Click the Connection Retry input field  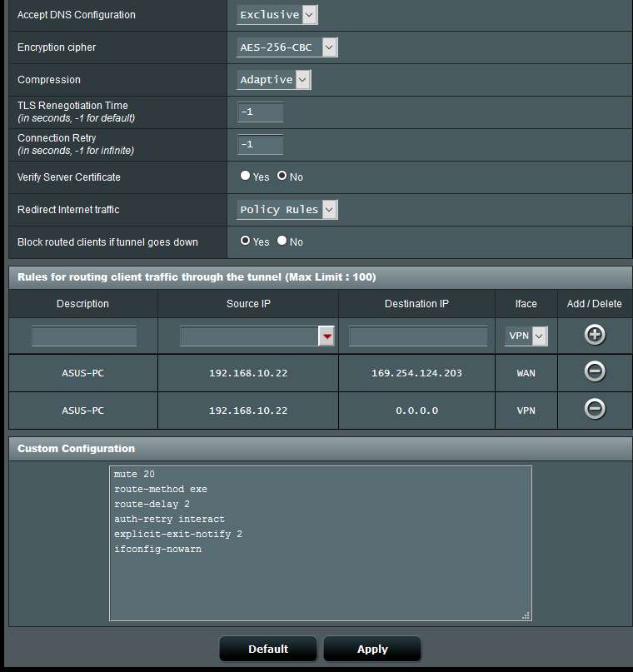click(260, 144)
